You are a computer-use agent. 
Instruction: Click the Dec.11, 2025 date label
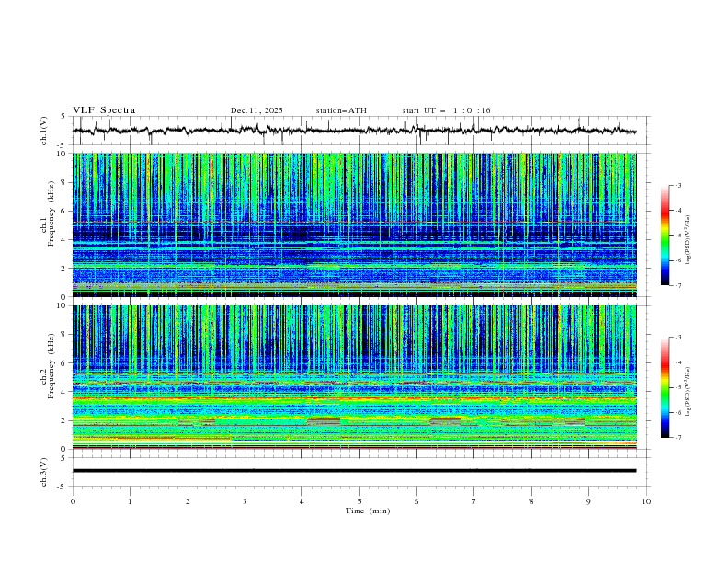pos(256,110)
